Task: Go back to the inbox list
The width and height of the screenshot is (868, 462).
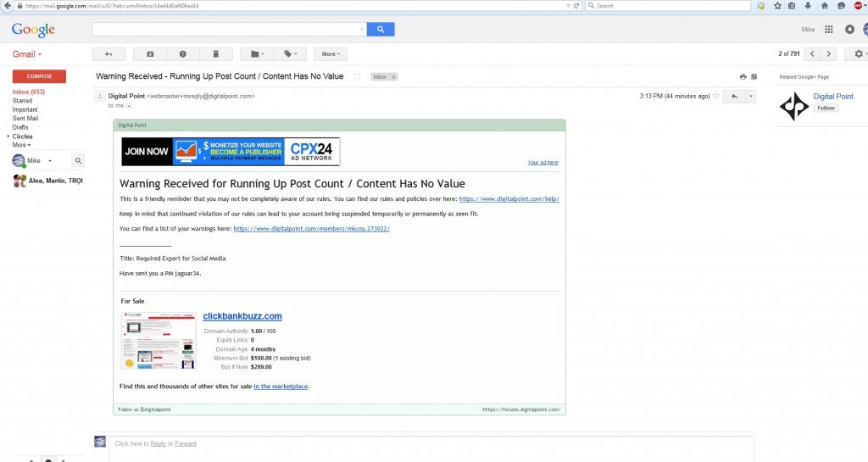Action: [108, 53]
